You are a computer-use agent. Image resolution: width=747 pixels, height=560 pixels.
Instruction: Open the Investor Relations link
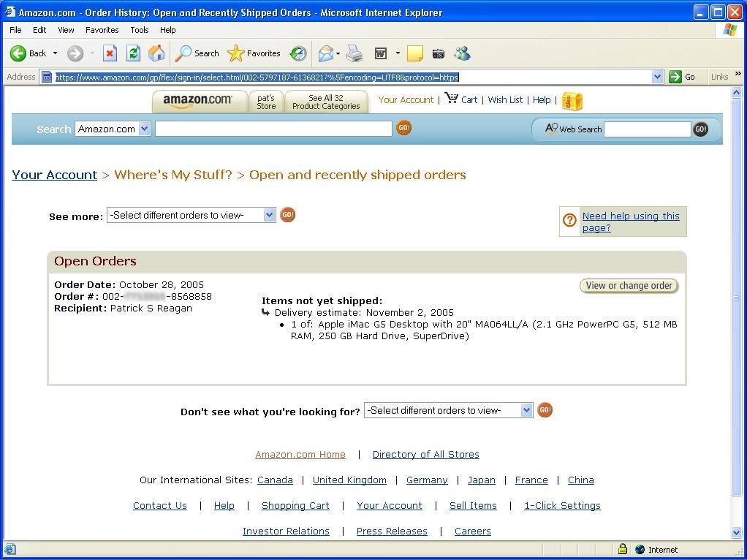286,531
